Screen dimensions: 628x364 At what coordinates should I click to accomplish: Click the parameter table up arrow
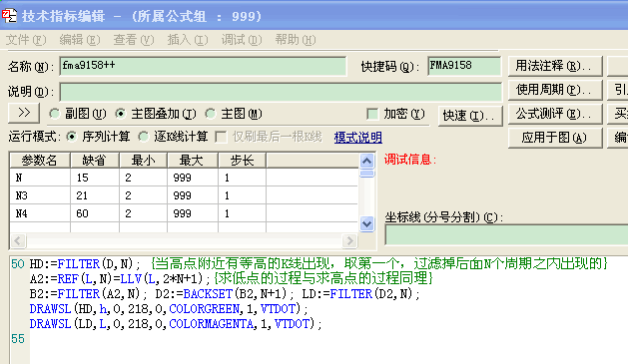click(x=366, y=161)
